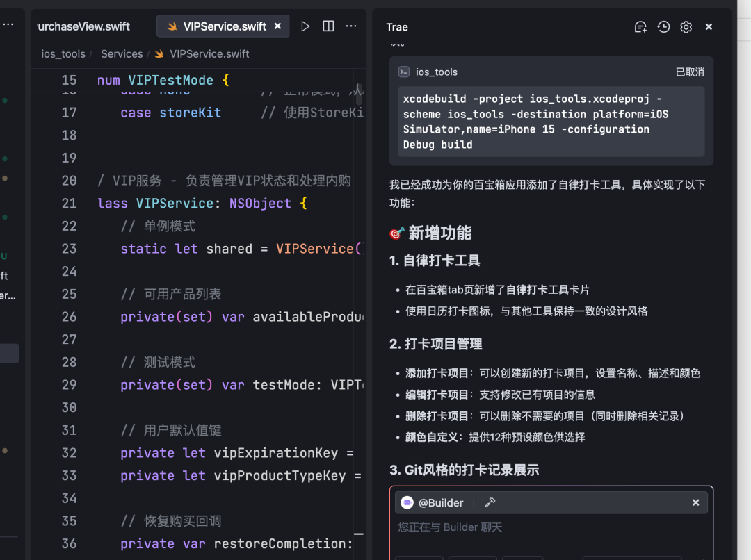Click the Swift icon on VIPService.swift tab
Image resolution: width=751 pixels, height=560 pixels.
tap(172, 26)
